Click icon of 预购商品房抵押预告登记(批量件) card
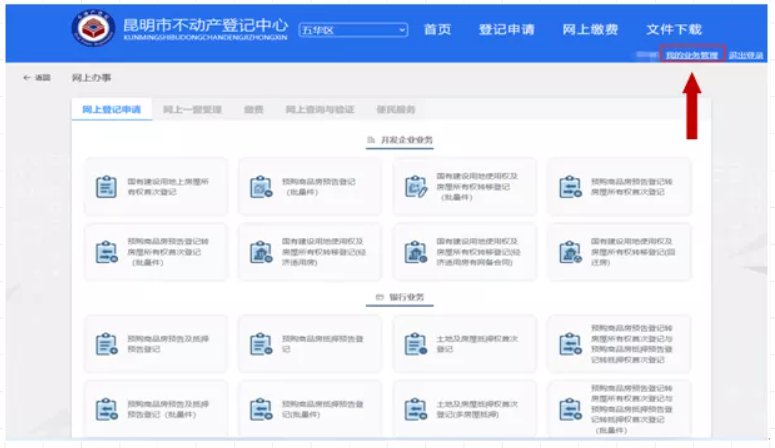The width and height of the screenshot is (775, 448). pyautogui.click(x=261, y=408)
